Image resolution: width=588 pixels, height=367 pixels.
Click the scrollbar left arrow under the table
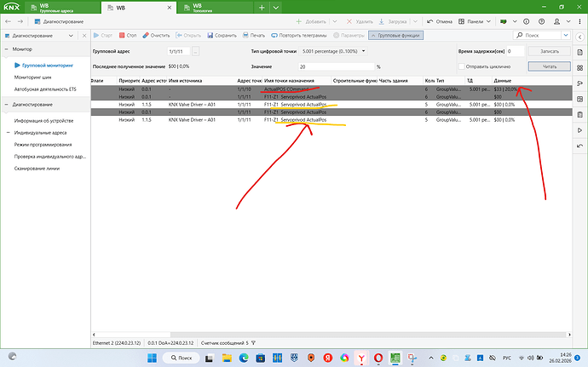pos(94,335)
